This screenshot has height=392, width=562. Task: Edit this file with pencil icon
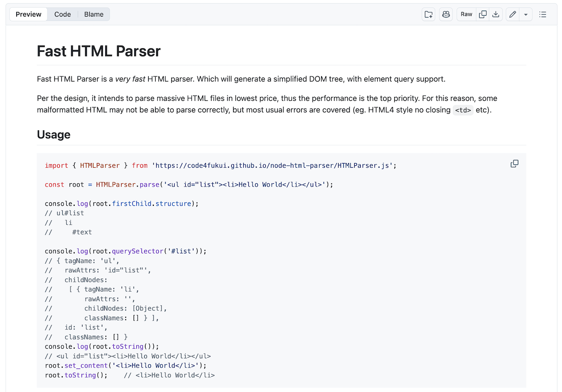[x=513, y=14]
